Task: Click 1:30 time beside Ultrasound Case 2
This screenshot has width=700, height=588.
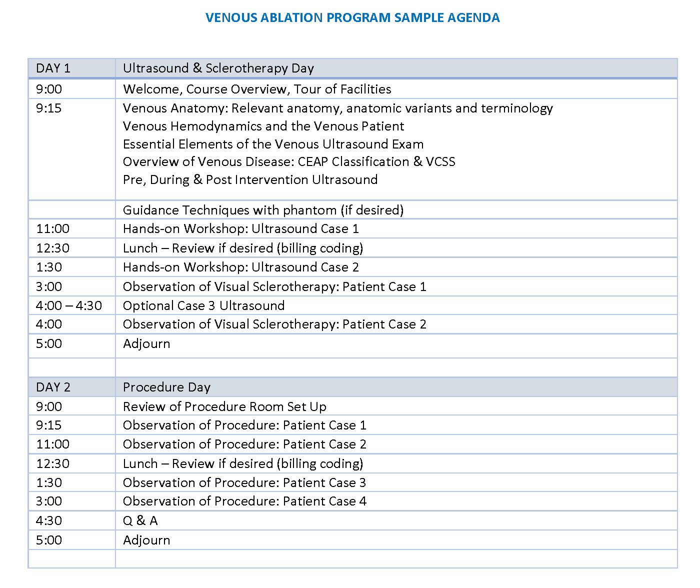Action: tap(49, 267)
